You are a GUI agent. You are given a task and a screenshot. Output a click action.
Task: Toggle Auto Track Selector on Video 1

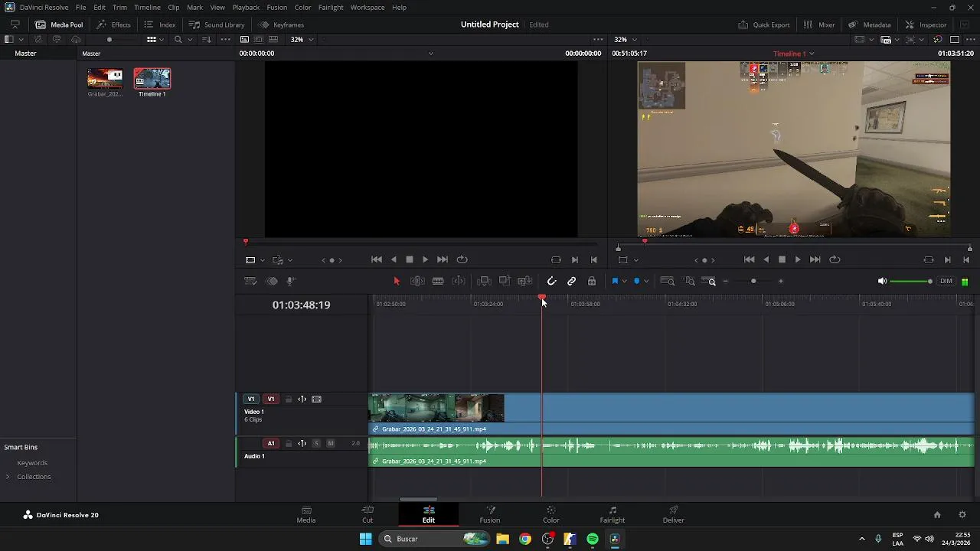point(302,399)
